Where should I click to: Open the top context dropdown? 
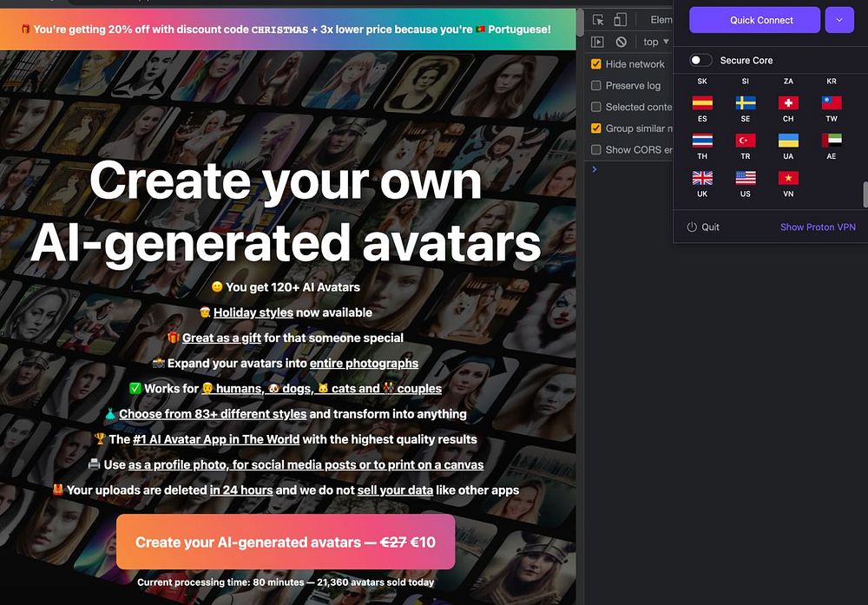tap(656, 42)
